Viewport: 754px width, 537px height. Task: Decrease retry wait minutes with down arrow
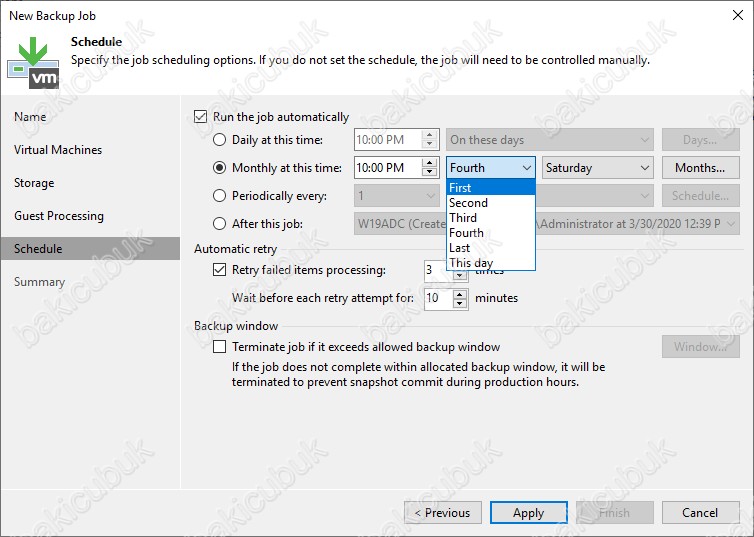(460, 303)
